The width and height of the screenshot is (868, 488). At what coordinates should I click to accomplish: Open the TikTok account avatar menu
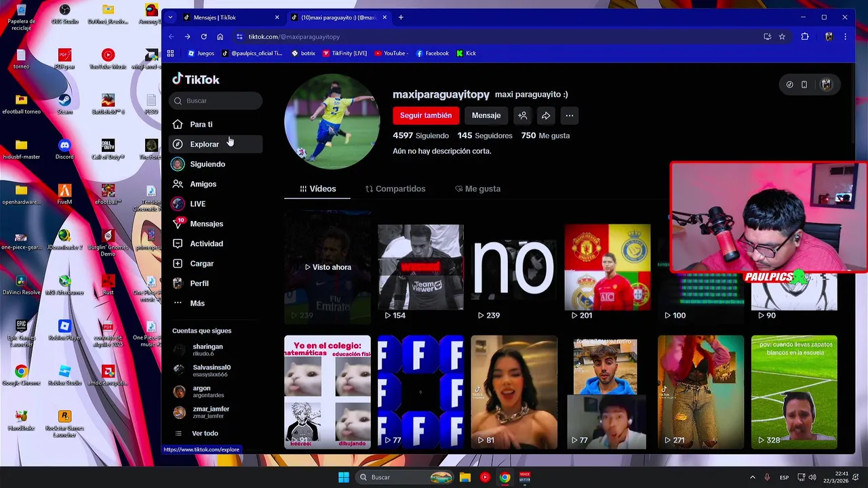(826, 85)
